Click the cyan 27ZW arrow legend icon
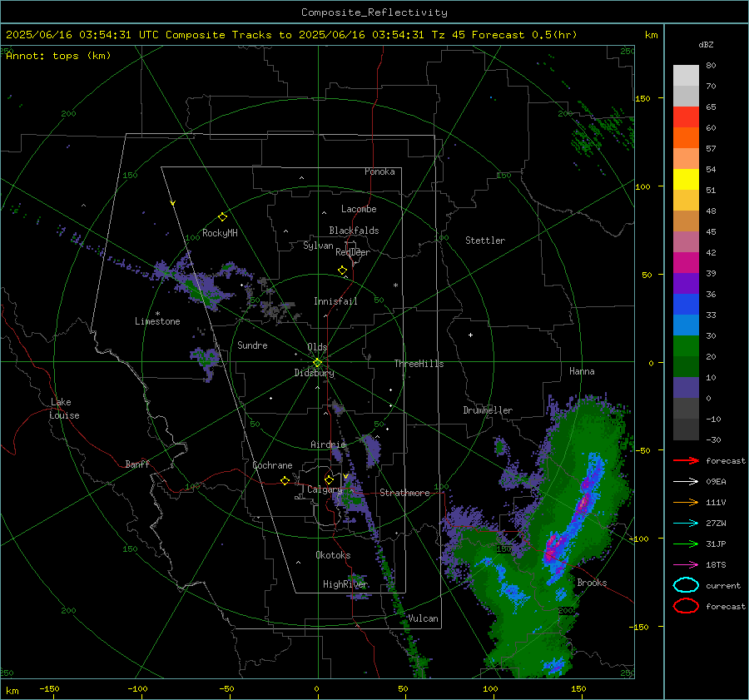 coord(686,524)
